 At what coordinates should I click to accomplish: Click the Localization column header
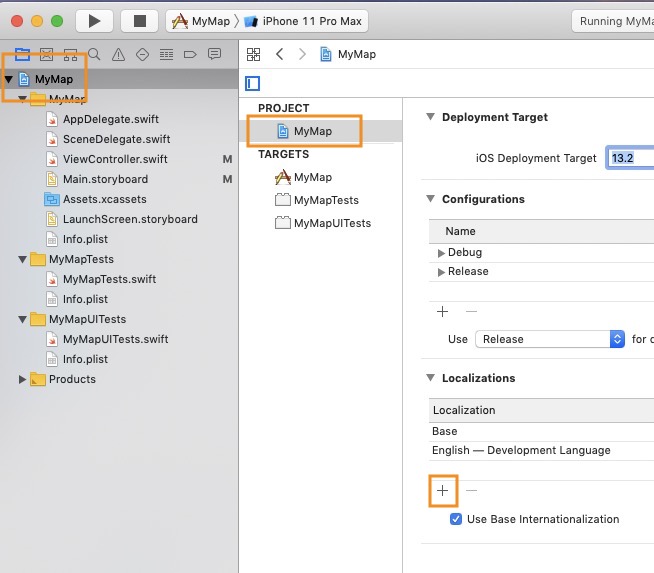coord(541,410)
